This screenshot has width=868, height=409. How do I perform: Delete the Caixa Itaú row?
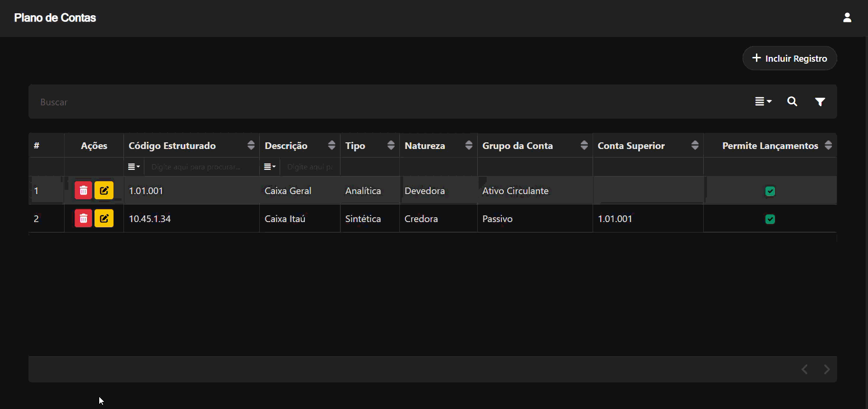tap(83, 219)
